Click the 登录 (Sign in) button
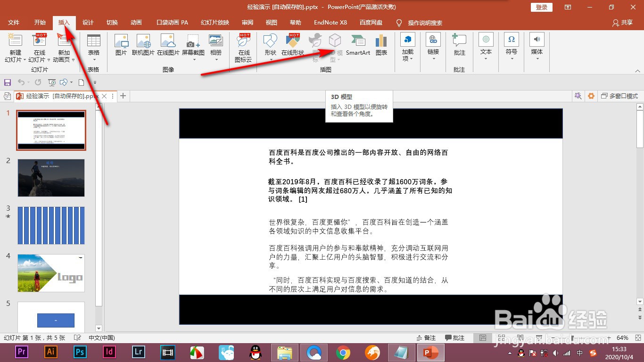 coord(541,7)
